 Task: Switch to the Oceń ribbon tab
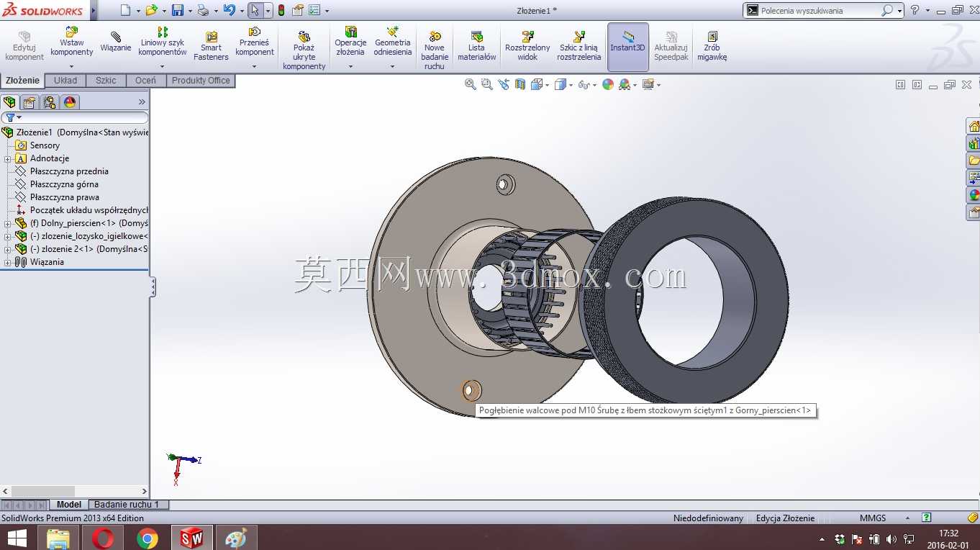(145, 81)
